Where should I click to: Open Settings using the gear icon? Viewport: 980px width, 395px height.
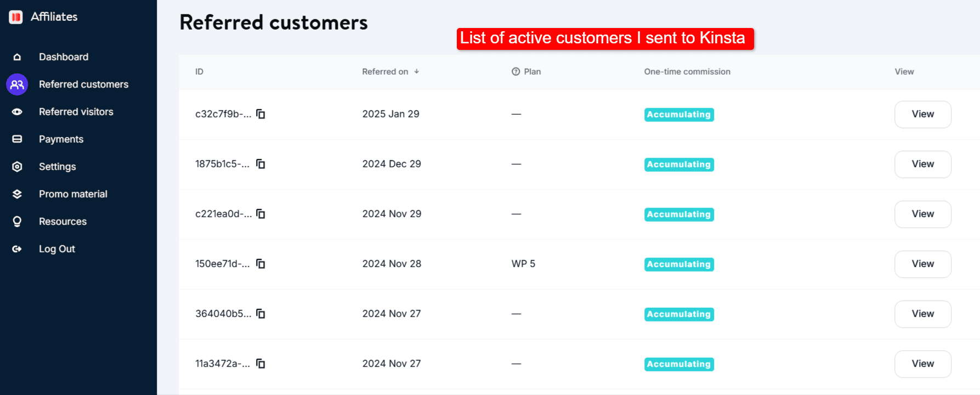pyautogui.click(x=17, y=166)
